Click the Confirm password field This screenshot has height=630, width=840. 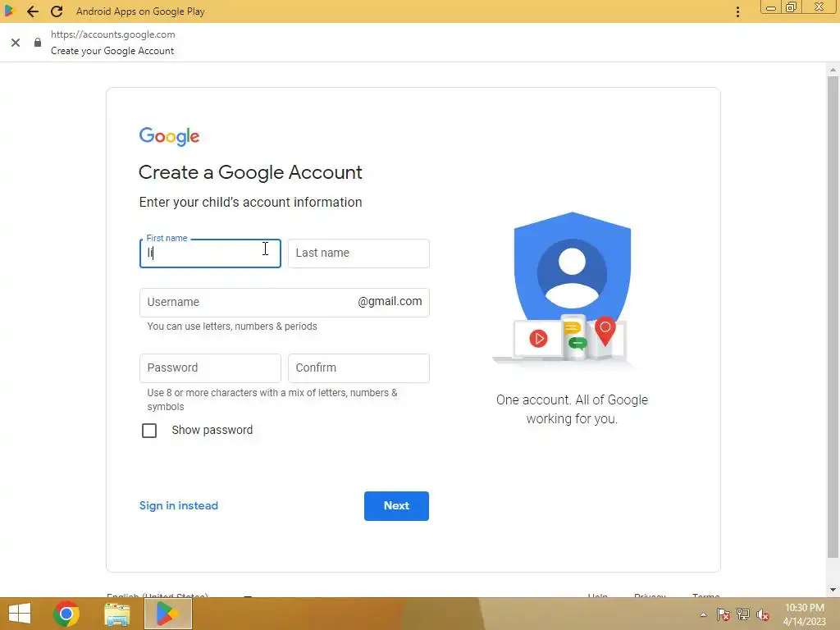click(358, 368)
